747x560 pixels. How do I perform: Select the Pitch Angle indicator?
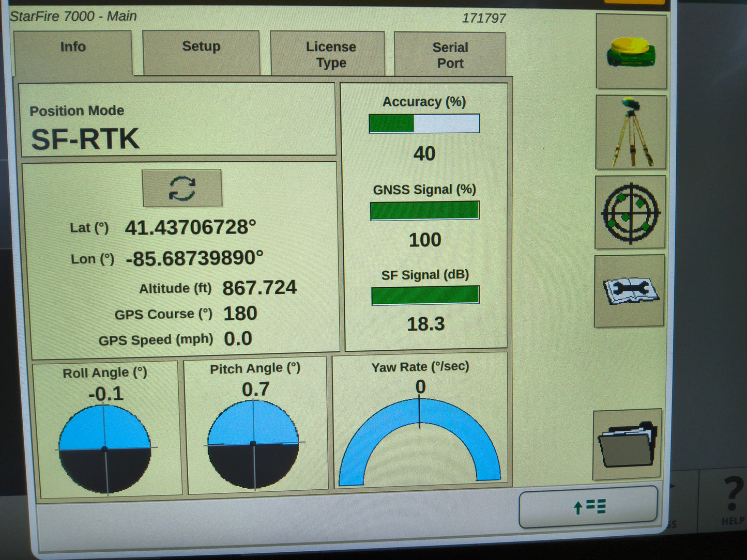point(253,444)
